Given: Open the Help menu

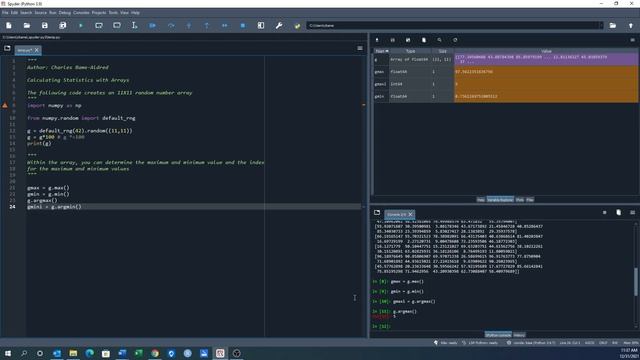Looking at the screenshot, I should coord(135,13).
